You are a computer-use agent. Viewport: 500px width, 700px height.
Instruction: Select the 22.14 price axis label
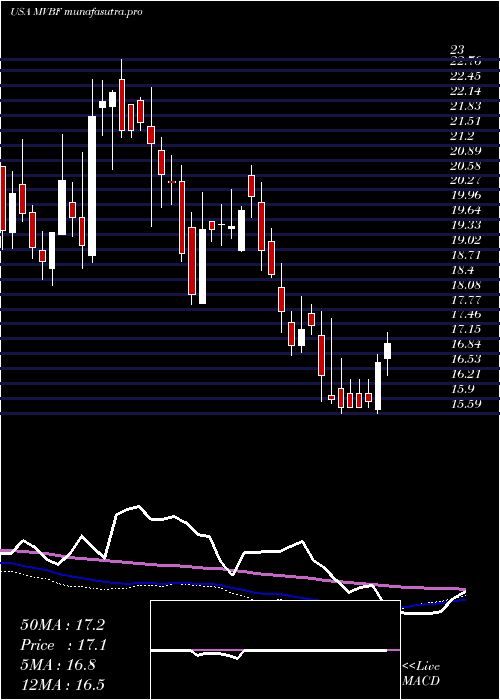(x=466, y=92)
